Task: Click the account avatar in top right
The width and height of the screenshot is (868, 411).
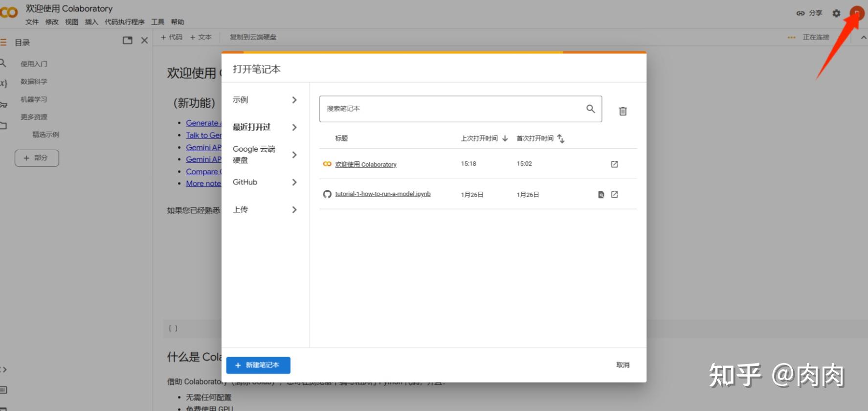Action: point(857,13)
